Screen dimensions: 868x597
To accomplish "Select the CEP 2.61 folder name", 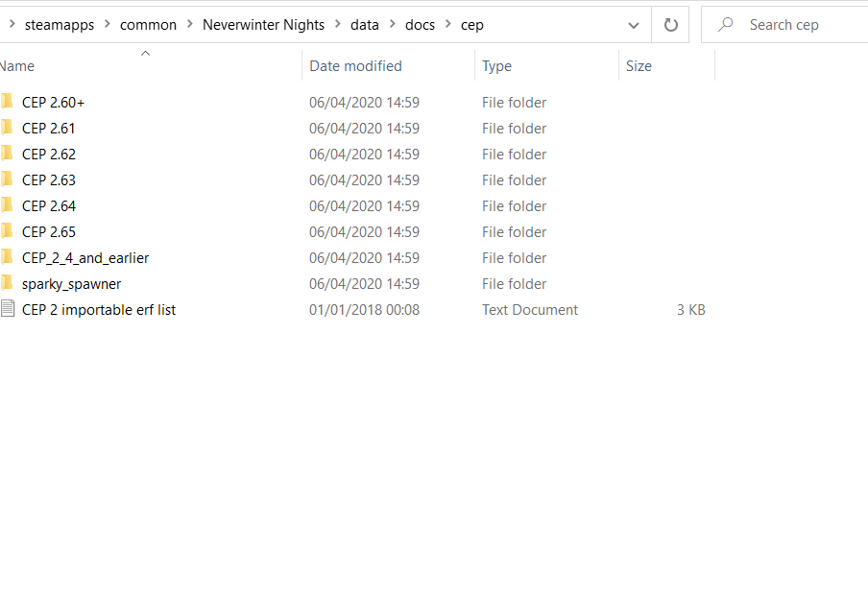I will point(49,129).
